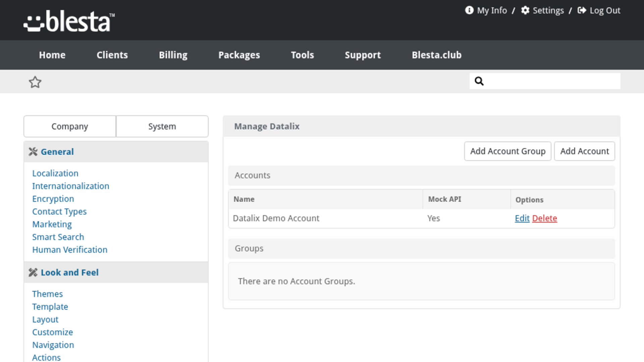Open Localization settings
The height and width of the screenshot is (362, 644).
pos(55,173)
